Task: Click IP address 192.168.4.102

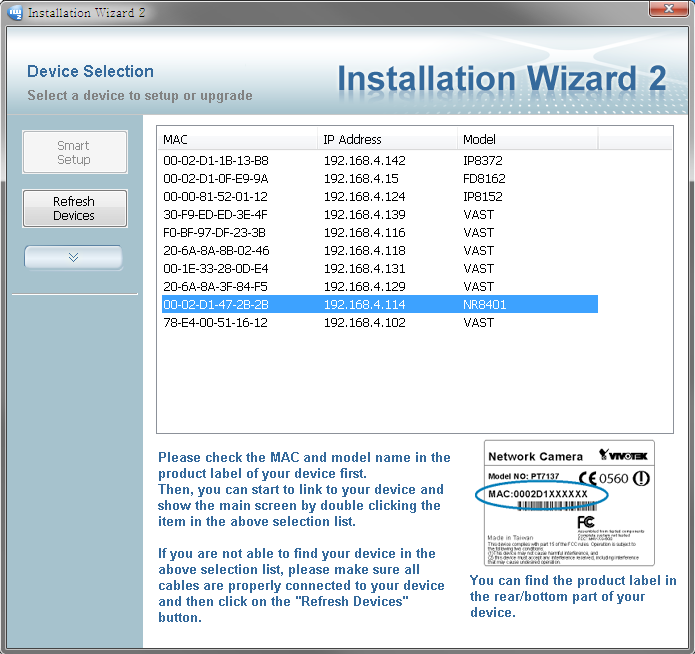Action: pos(365,323)
